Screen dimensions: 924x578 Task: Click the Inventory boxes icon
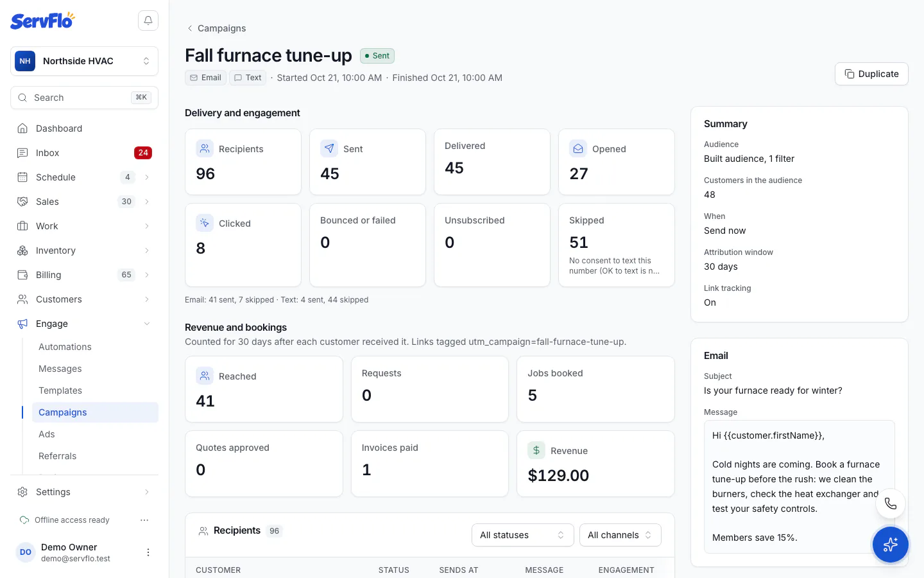tap(22, 250)
